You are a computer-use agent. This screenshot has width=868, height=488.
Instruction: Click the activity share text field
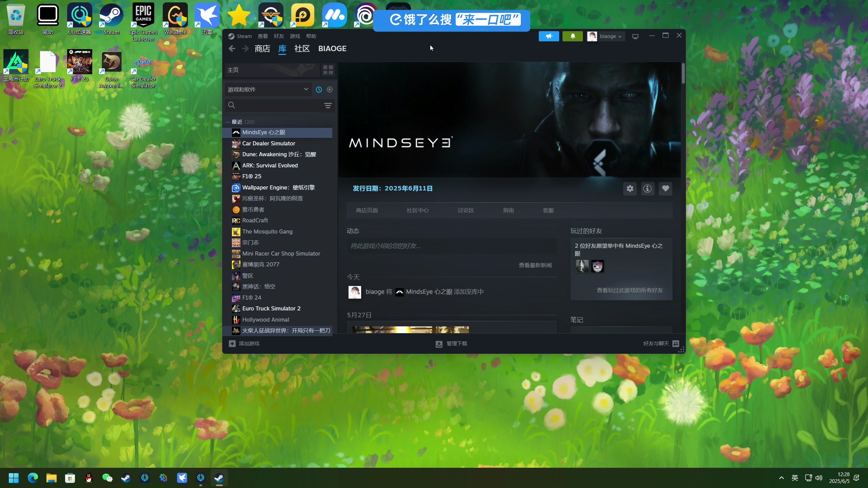point(451,246)
